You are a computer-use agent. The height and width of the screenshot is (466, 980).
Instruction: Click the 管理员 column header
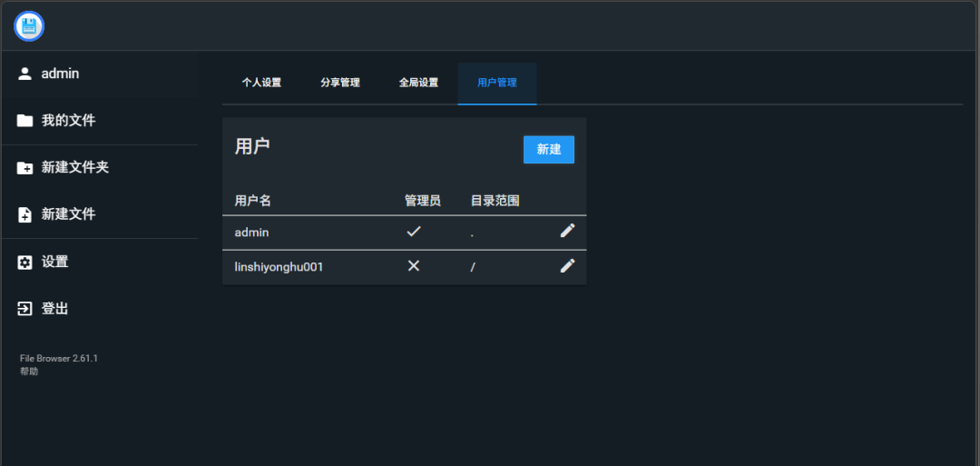click(423, 201)
